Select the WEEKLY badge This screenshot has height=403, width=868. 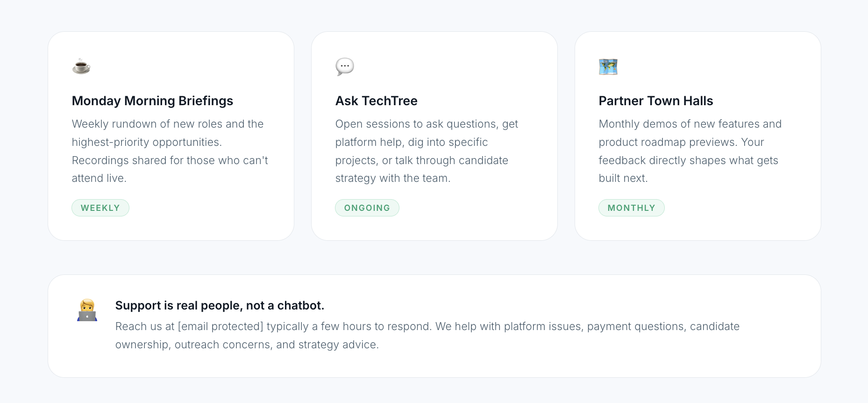(x=100, y=208)
